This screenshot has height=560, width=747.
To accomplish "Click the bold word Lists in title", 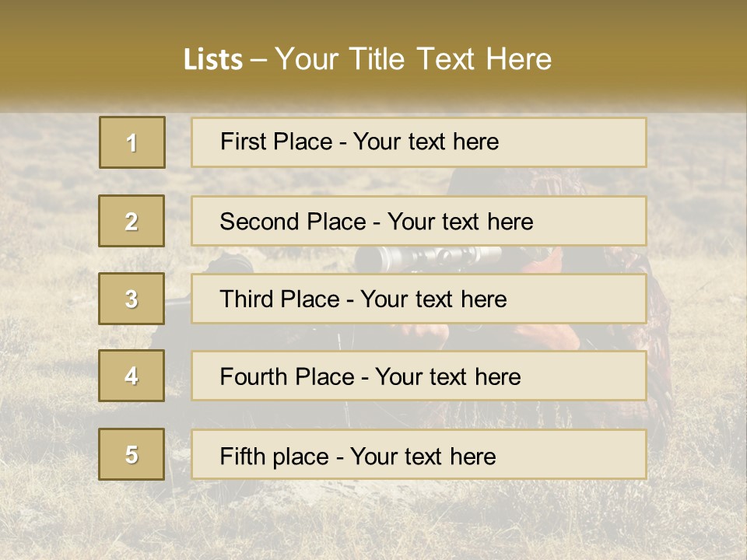I will [213, 60].
